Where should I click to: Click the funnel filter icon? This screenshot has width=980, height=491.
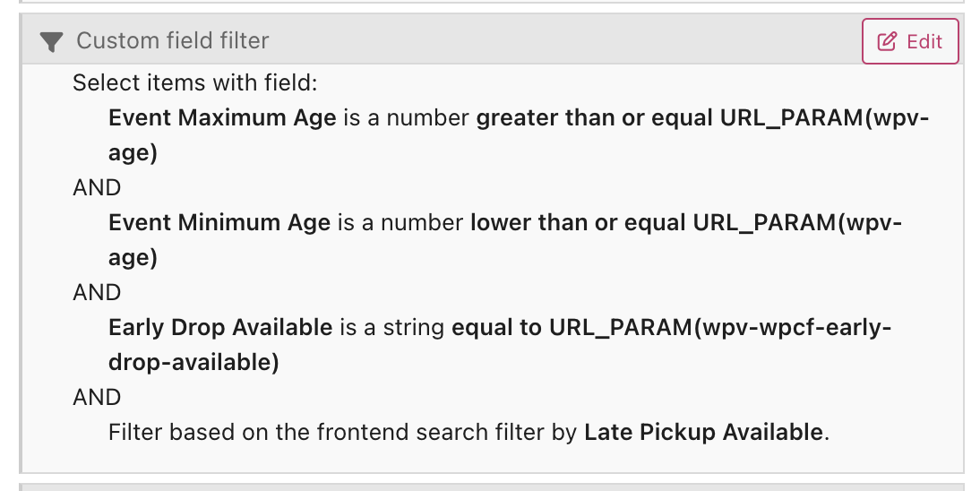[x=51, y=42]
